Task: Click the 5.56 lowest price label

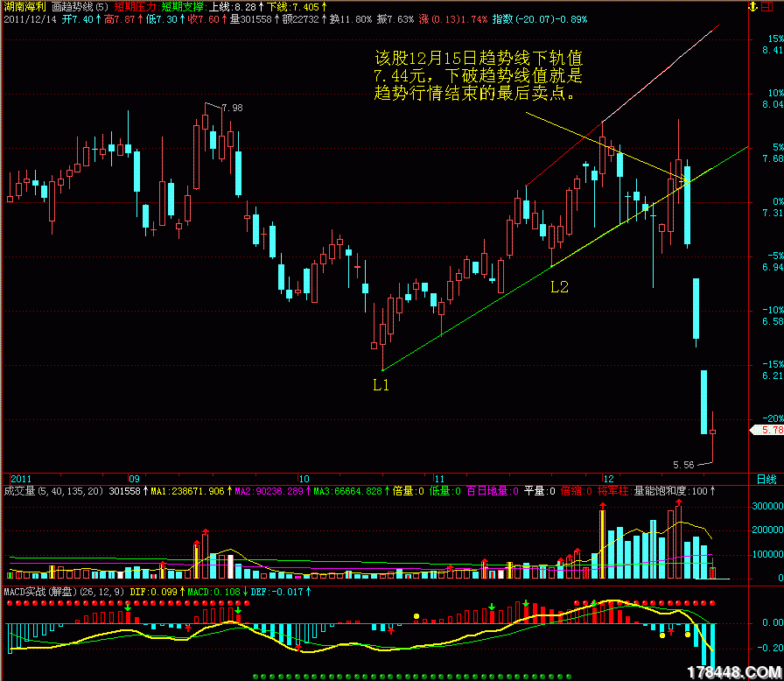Action: [x=683, y=465]
